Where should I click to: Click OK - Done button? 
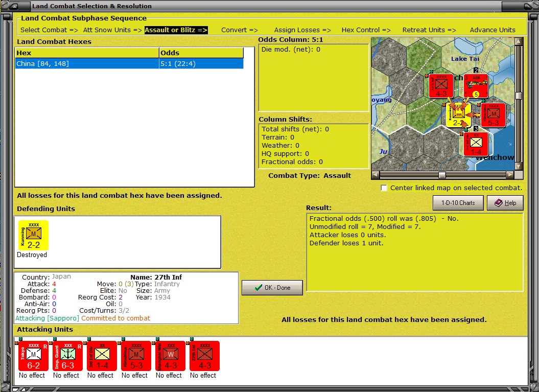coord(272,288)
